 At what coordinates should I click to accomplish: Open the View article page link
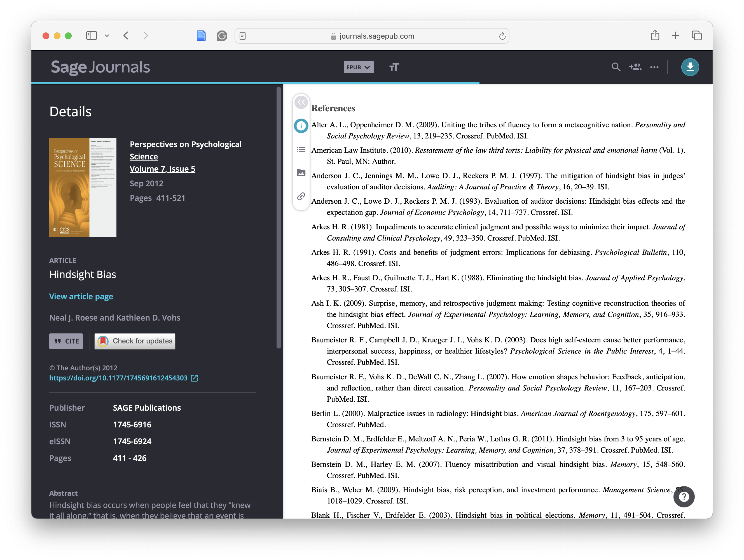tap(81, 297)
